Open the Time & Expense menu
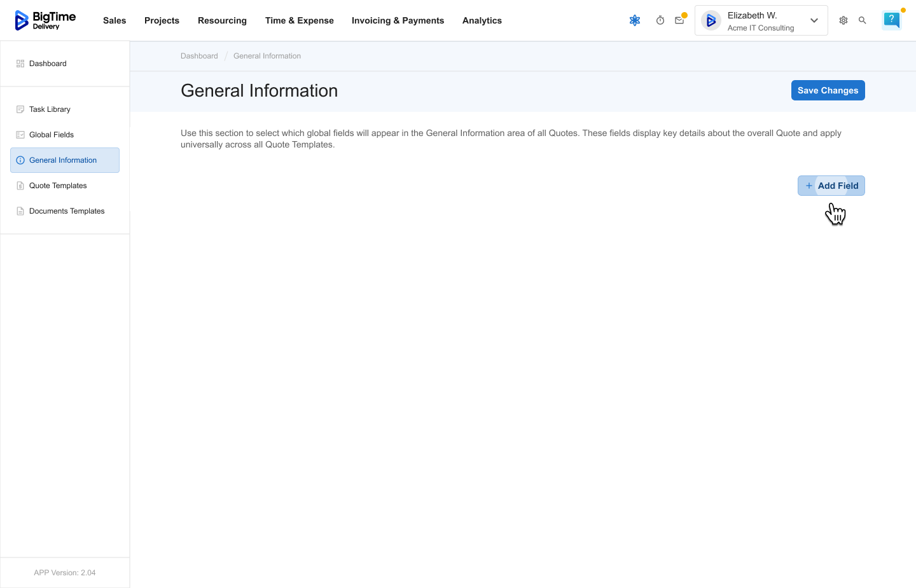This screenshot has width=916, height=588. point(299,20)
